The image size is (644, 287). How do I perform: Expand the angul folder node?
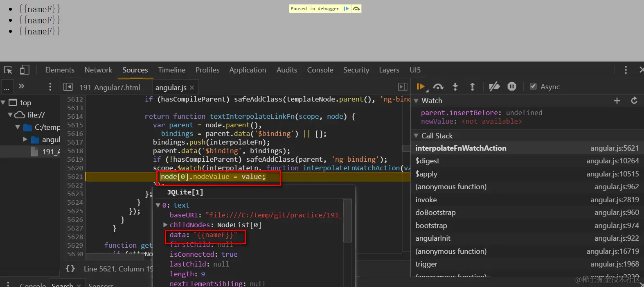(25, 140)
